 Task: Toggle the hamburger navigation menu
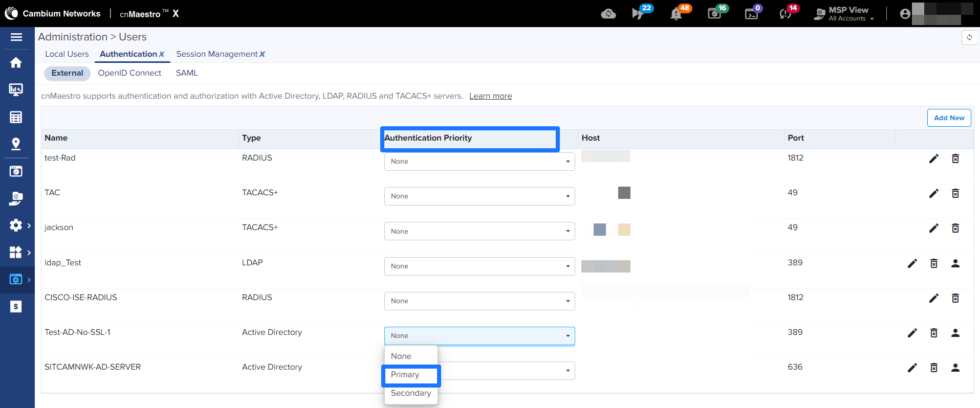pyautogui.click(x=16, y=37)
